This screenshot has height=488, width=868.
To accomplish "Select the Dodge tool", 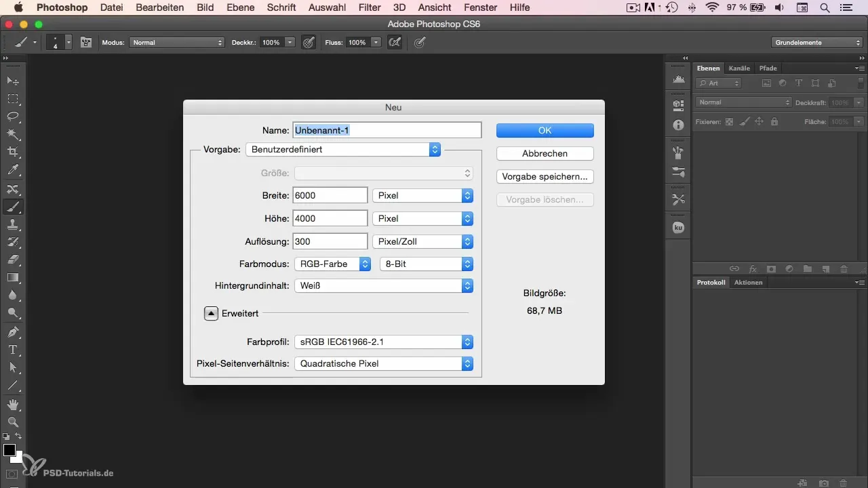I will 12,312.
